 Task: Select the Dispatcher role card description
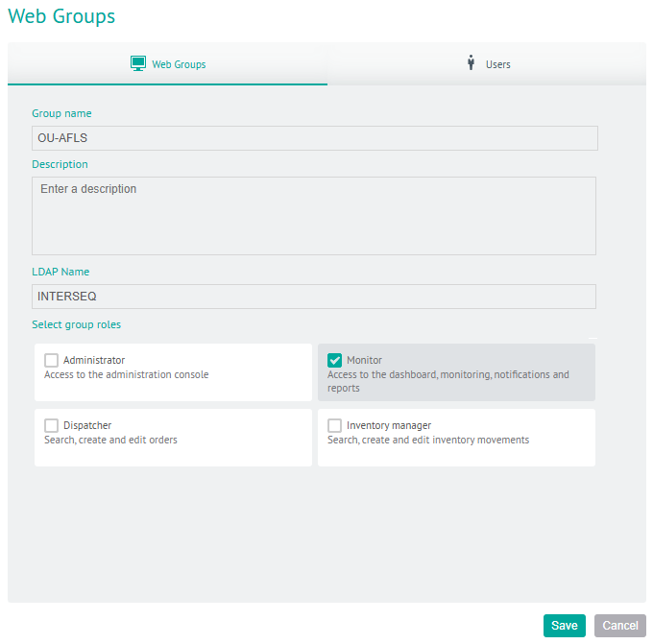coord(110,440)
